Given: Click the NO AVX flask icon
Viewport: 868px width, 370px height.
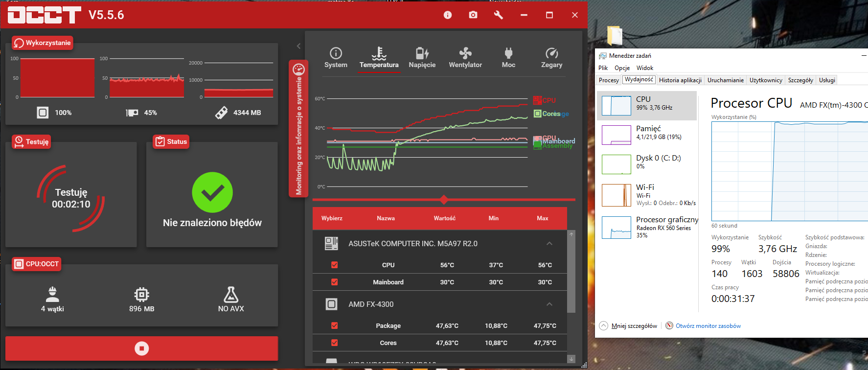Looking at the screenshot, I should coord(231,294).
